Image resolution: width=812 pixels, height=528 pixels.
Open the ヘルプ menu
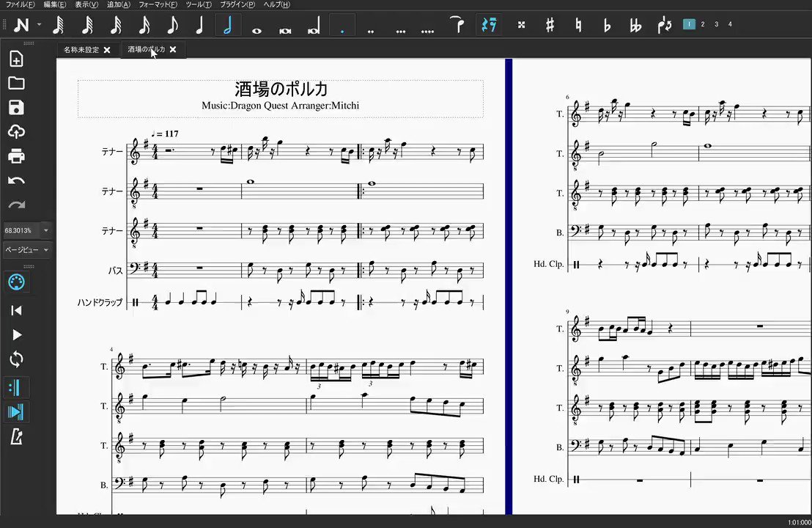[x=276, y=4]
